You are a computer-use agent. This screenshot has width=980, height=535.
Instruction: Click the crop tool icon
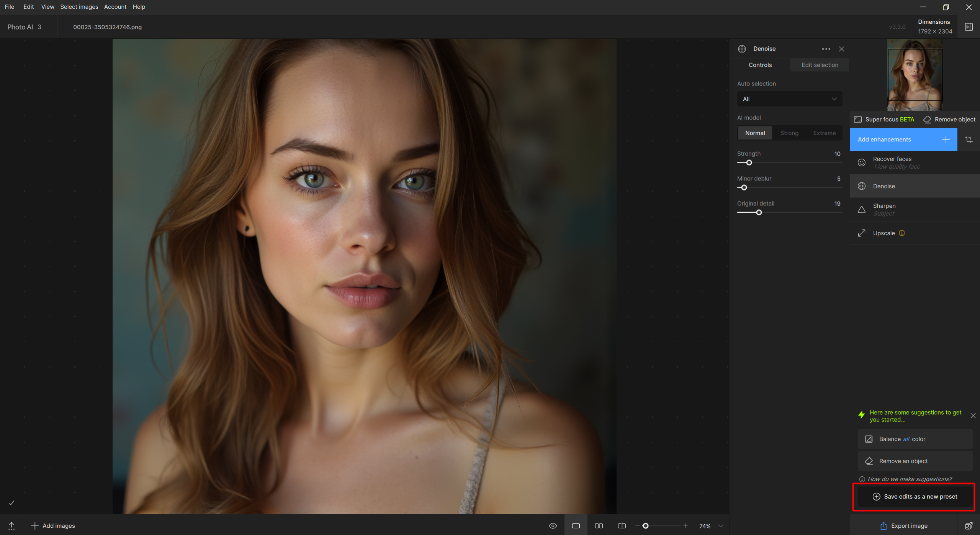[969, 139]
